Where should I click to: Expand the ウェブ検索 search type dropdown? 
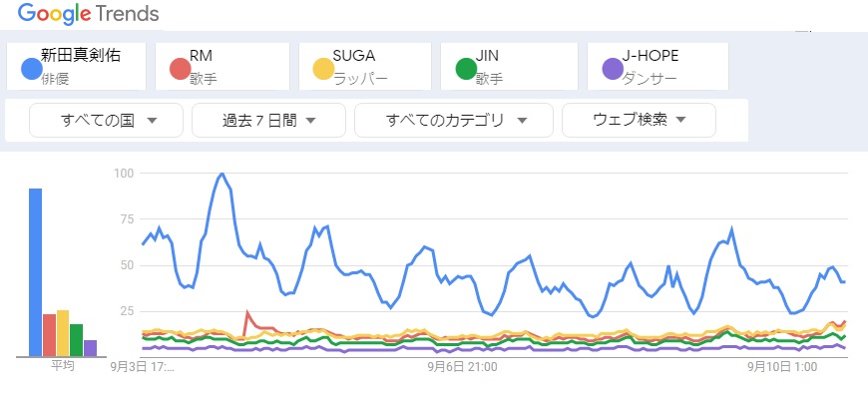[639, 121]
